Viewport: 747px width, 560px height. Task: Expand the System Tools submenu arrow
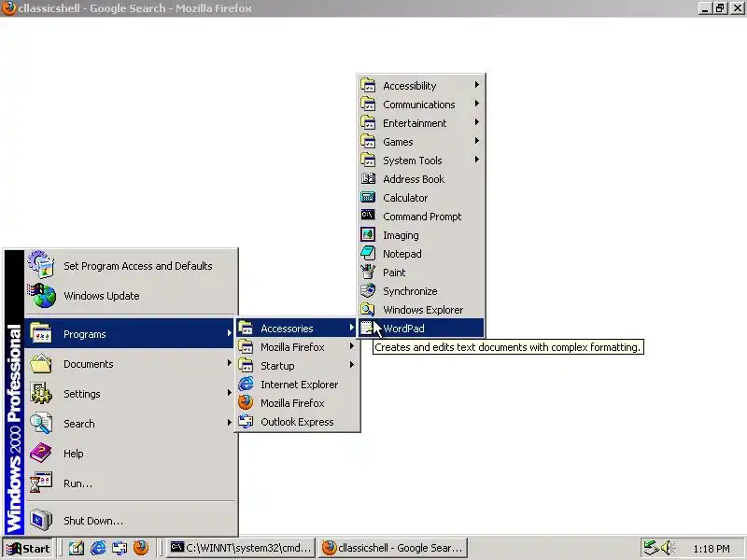point(476,159)
